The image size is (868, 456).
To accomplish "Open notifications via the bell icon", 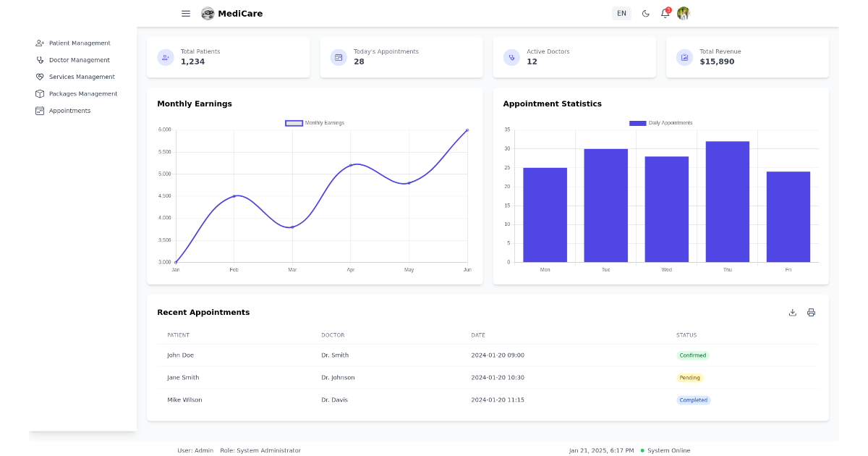I will [x=664, y=13].
